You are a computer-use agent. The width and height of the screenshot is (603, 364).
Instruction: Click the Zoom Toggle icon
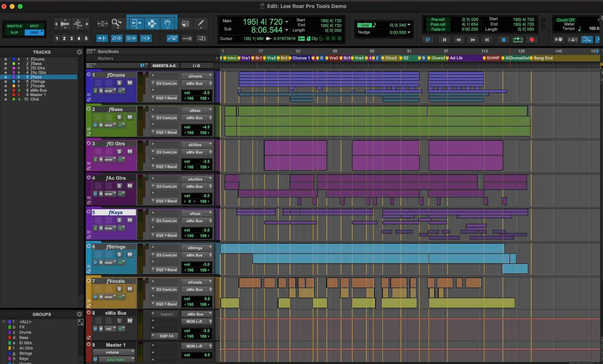click(x=102, y=24)
